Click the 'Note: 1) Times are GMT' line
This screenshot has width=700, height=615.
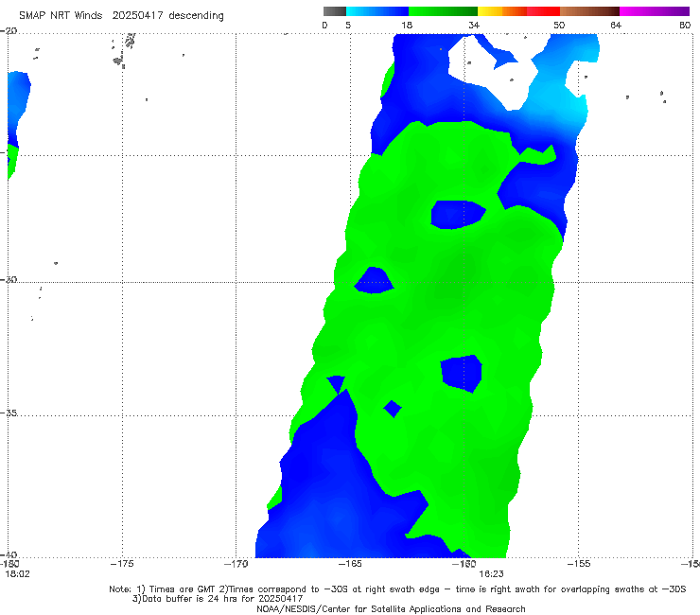[x=397, y=589]
